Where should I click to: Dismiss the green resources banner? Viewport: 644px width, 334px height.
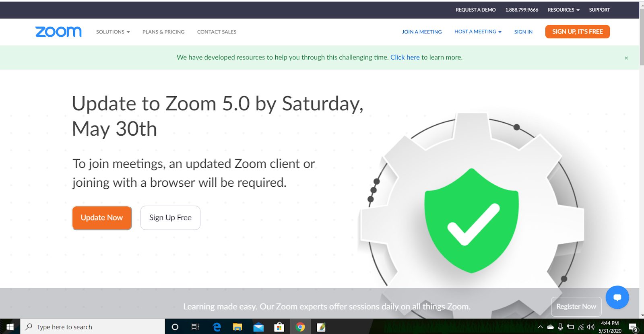[x=626, y=58]
